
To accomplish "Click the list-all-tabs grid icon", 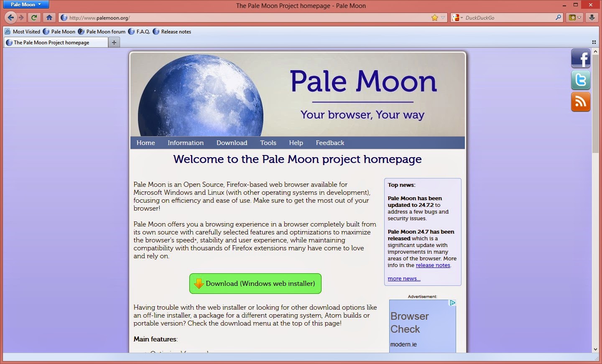I will tap(594, 42).
